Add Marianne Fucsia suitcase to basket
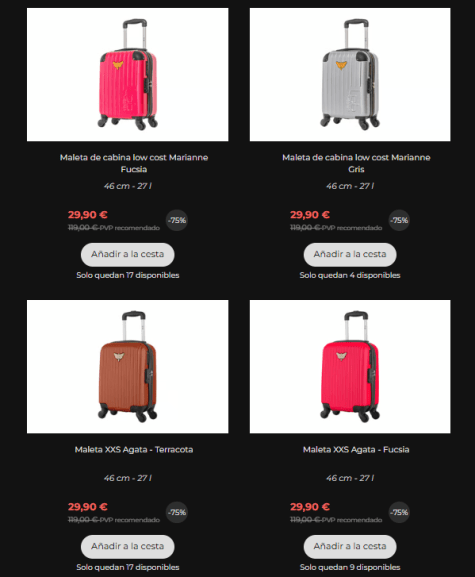The width and height of the screenshot is (475, 577). [128, 254]
